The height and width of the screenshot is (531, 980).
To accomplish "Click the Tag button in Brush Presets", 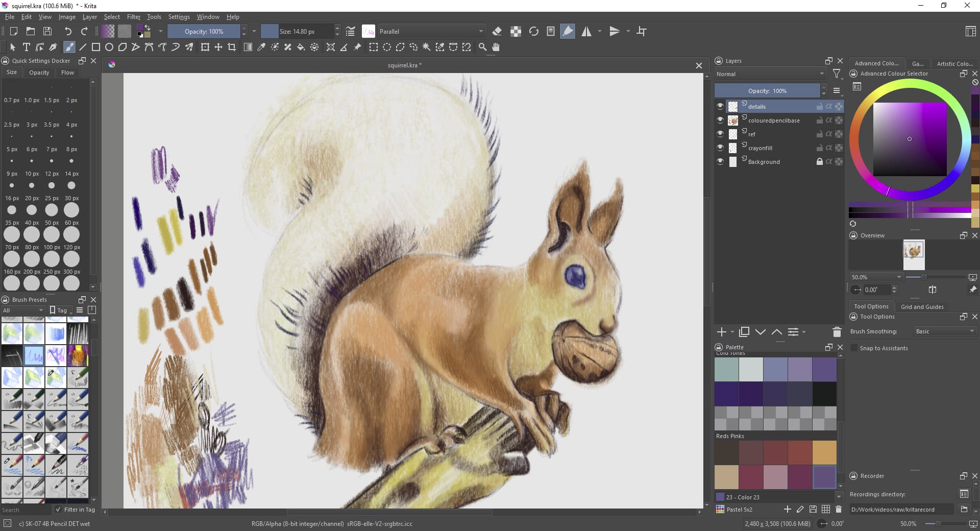I will click(59, 310).
